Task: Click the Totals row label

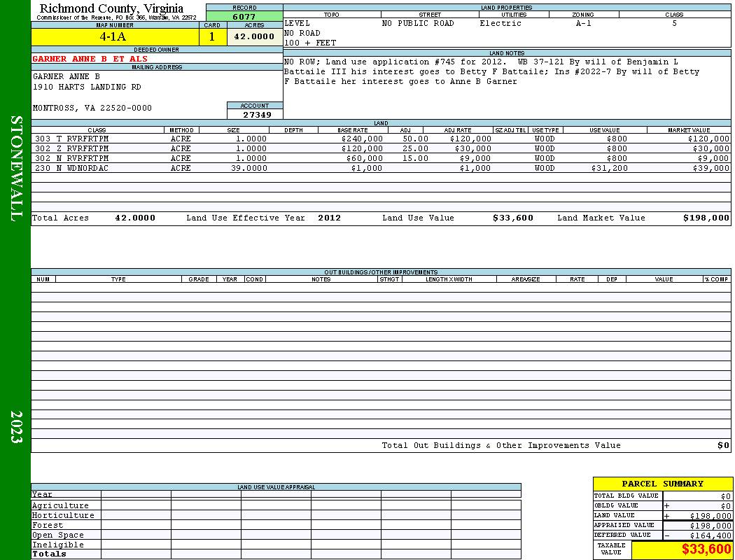Action: [x=49, y=554]
